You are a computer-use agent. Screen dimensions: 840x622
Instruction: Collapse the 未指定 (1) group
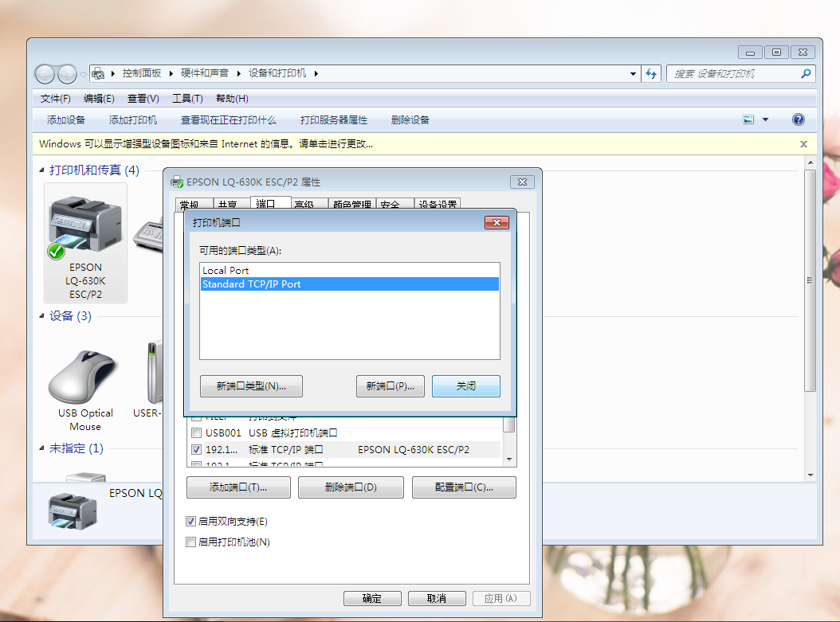tap(41, 448)
